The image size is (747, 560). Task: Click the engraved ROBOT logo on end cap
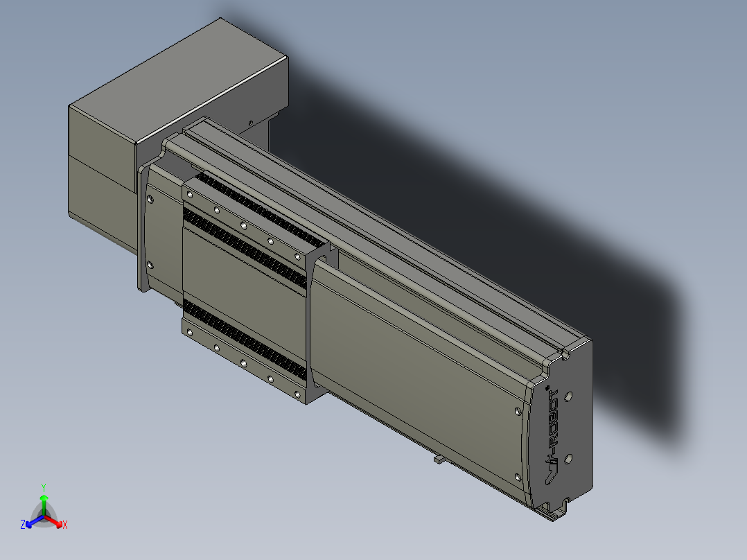[552, 436]
